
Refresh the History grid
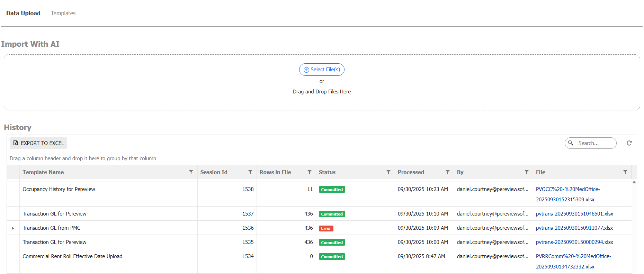pyautogui.click(x=629, y=143)
